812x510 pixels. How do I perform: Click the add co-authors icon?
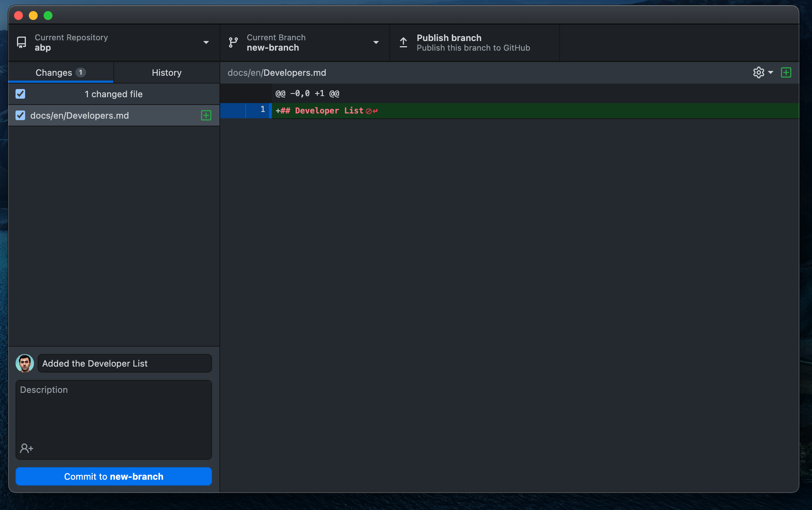click(27, 448)
